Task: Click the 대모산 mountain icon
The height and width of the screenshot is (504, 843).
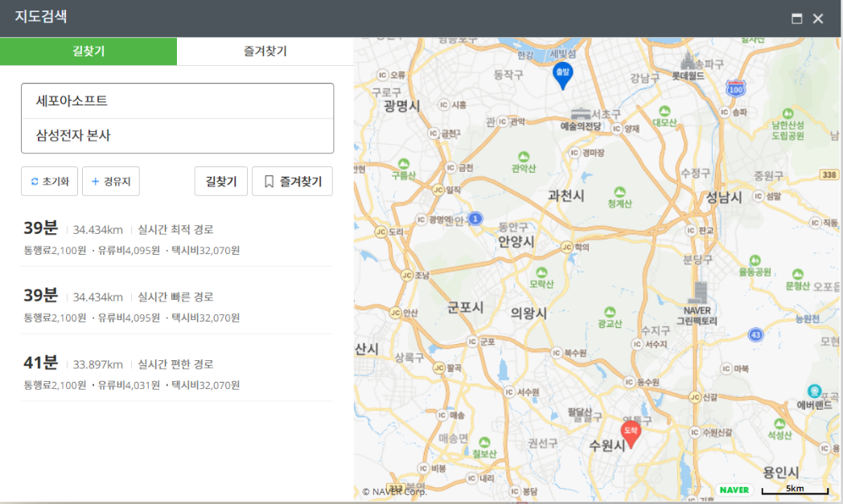Action: (664, 111)
